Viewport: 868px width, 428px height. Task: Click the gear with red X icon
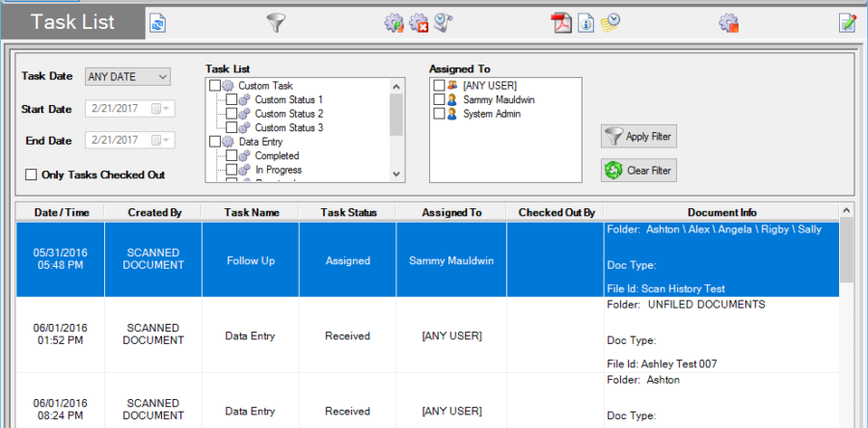pos(419,23)
